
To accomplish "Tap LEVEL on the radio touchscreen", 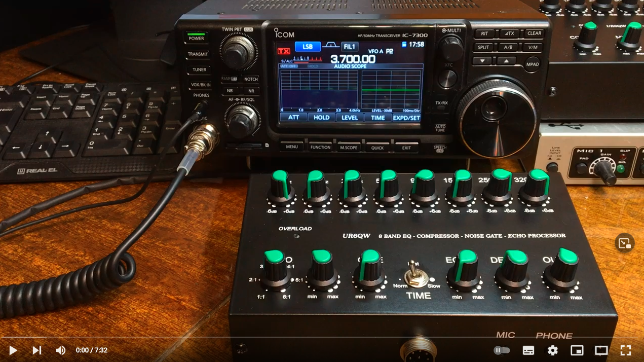I will click(350, 117).
